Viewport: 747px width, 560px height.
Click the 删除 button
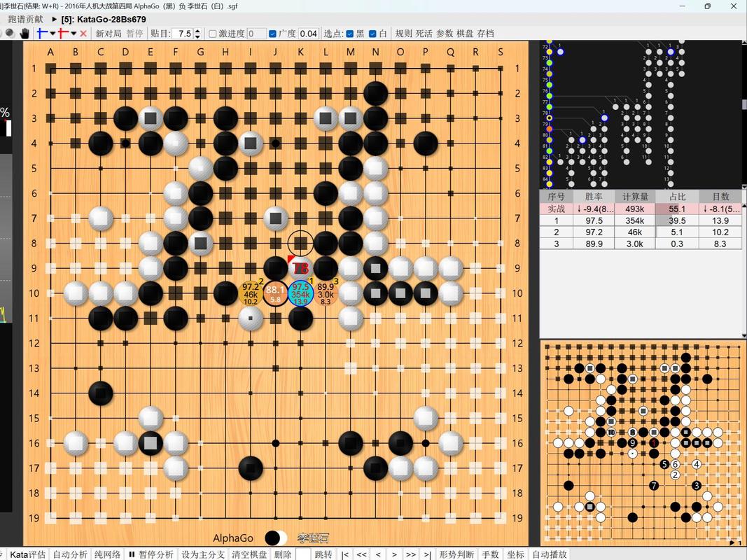(283, 555)
